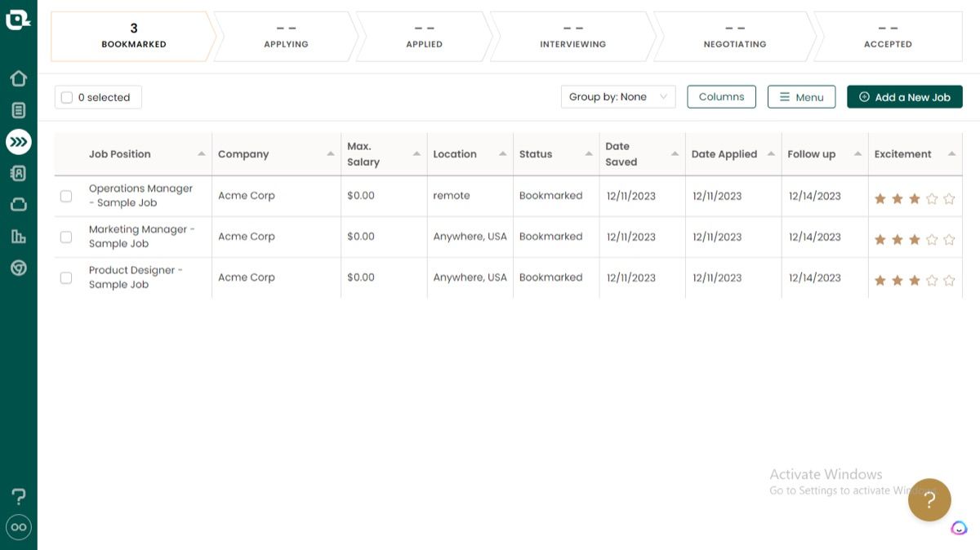Check the Operations Manager row checkbox
980x550 pixels.
[66, 196]
